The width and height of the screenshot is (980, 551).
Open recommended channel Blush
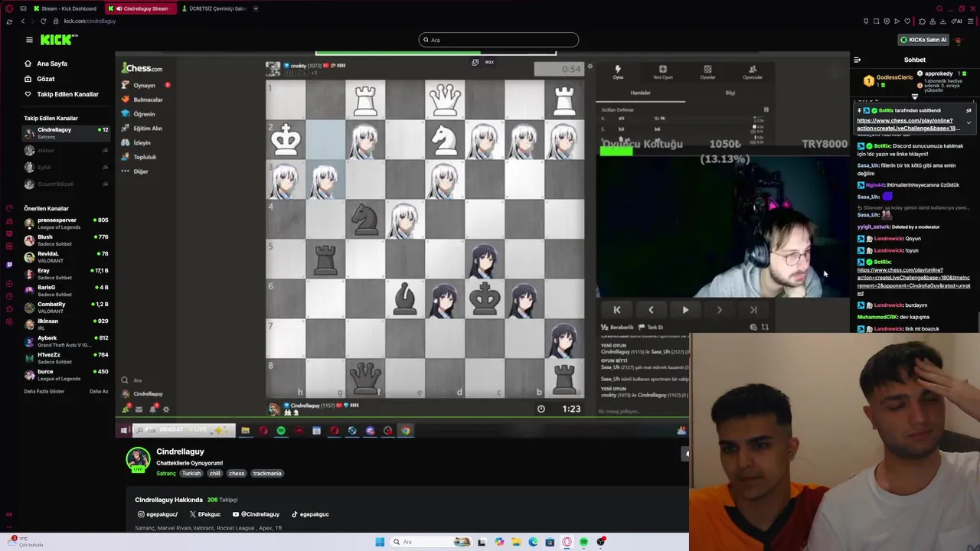[x=66, y=240]
